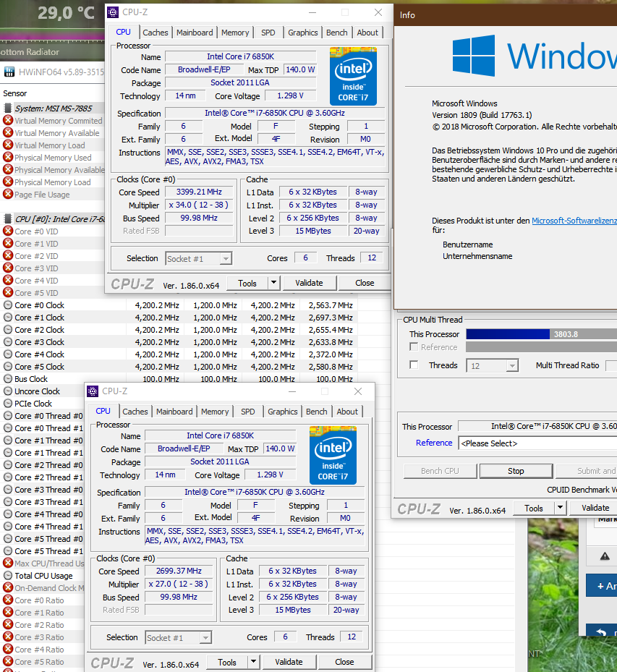617x672 pixels.
Task: Click red X icon beside Physical Memory Used
Action: click(8, 157)
